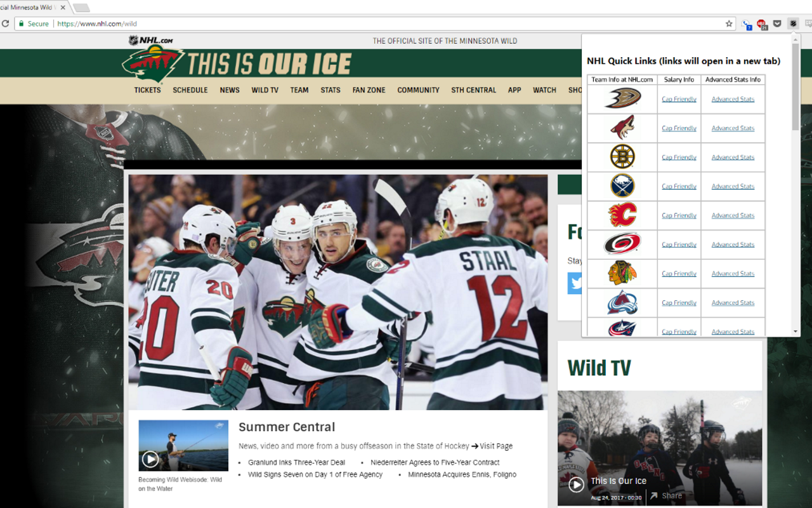This screenshot has height=508, width=812.
Task: Bookmark this page with the star icon
Action: pyautogui.click(x=729, y=23)
